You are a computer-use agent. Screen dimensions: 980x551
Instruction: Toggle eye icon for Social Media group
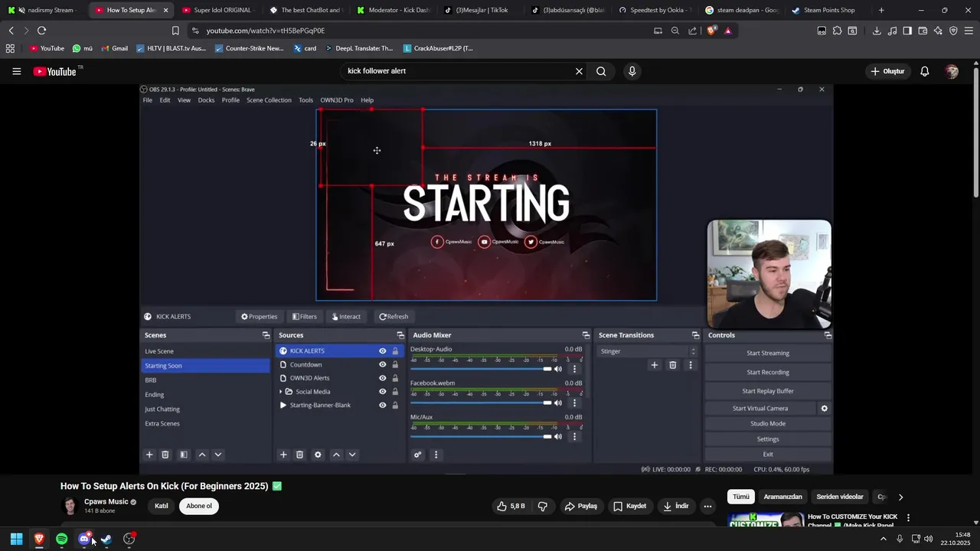tap(382, 392)
